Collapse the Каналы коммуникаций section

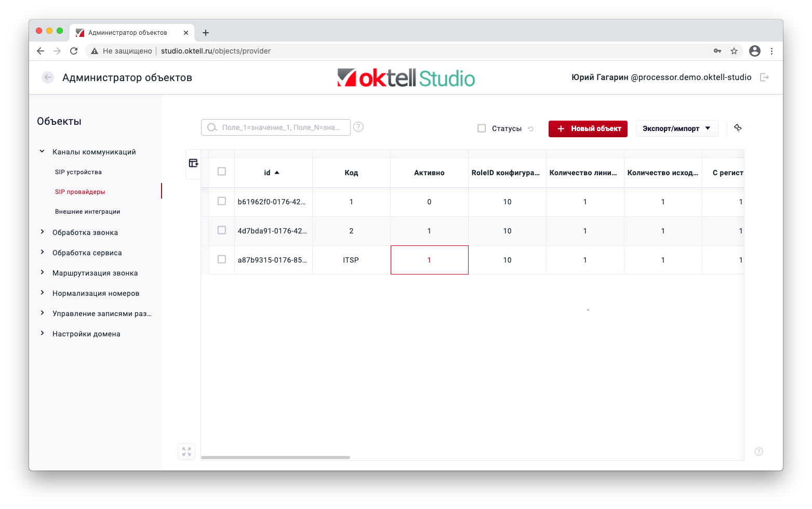coord(42,151)
